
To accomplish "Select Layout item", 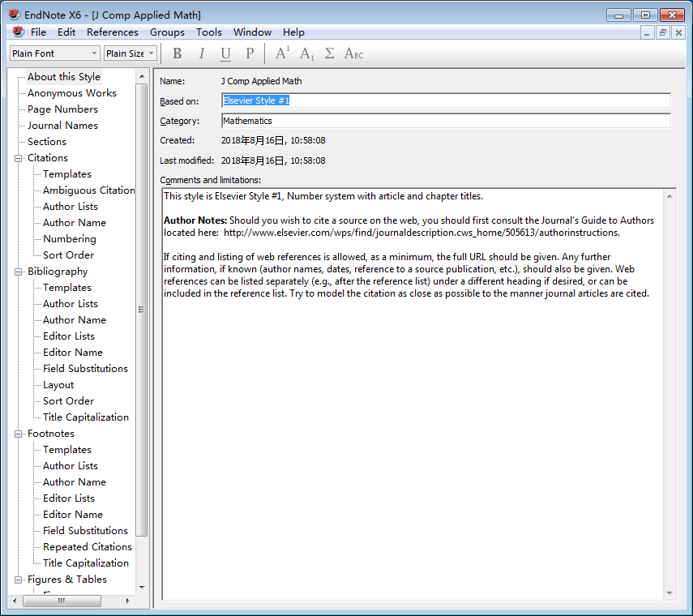I will [x=58, y=385].
